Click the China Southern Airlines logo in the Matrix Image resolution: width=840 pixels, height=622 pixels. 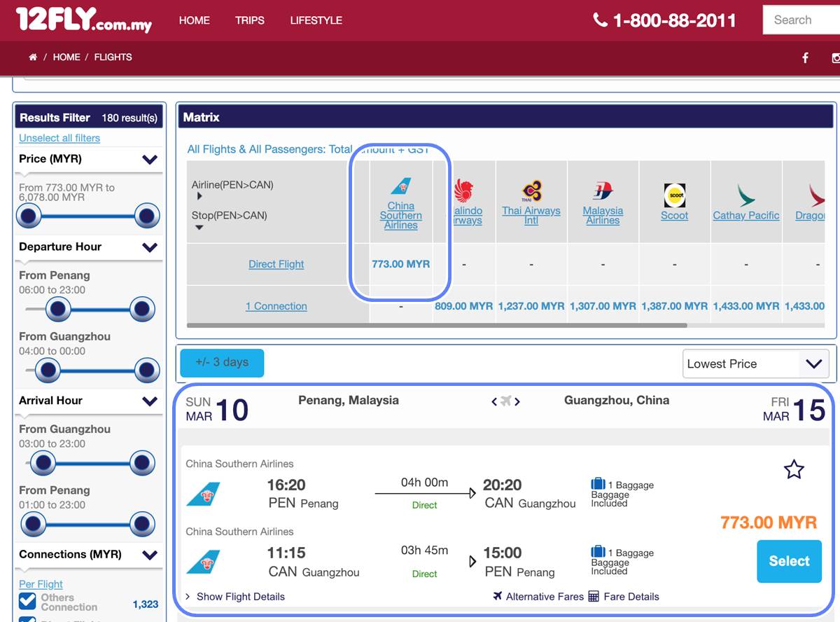coord(401,186)
